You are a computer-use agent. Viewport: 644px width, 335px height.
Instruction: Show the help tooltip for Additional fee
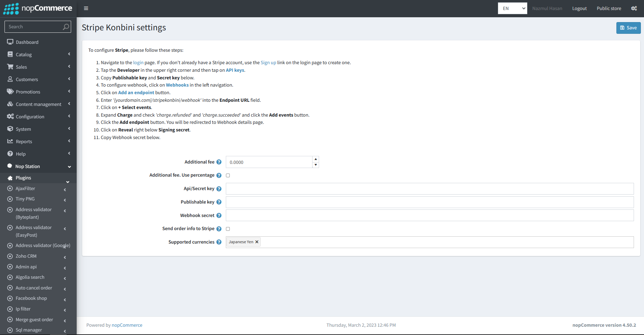point(219,162)
